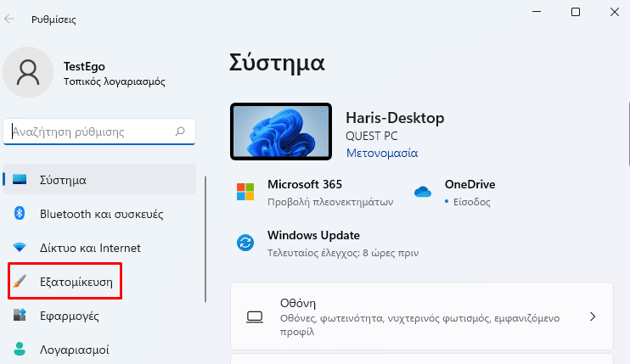Expand the Οθόνη settings chevron
630x364 pixels.
pos(593,316)
